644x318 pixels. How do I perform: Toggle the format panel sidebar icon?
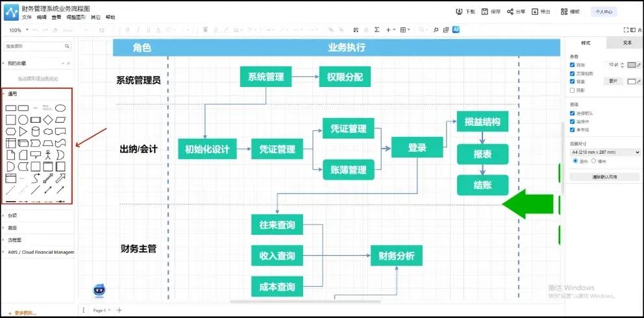pyautogui.click(x=633, y=30)
